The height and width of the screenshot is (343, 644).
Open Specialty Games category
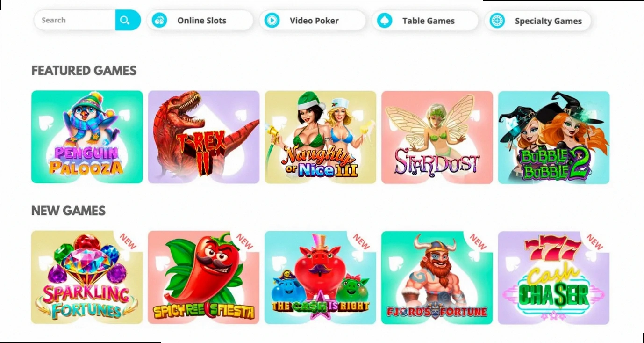pos(538,21)
